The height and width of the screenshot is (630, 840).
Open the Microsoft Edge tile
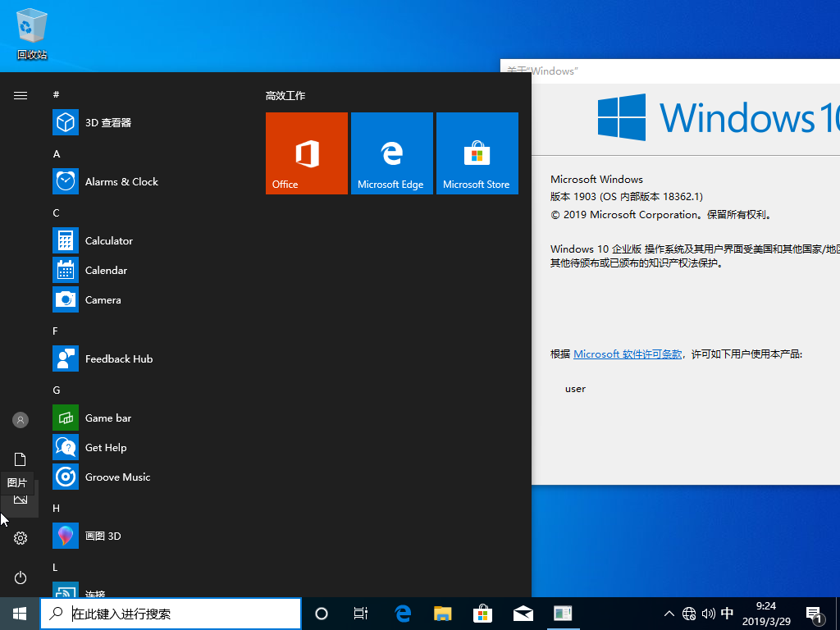391,153
